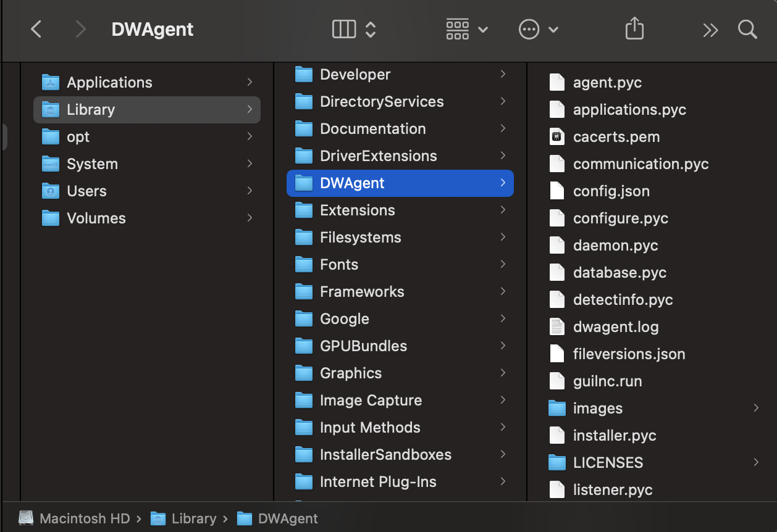Open the group-by options dropdown

467,29
